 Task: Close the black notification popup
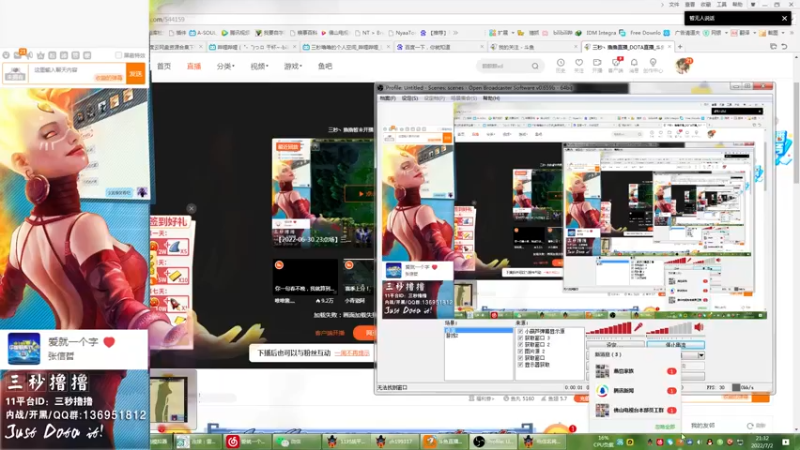(784, 18)
